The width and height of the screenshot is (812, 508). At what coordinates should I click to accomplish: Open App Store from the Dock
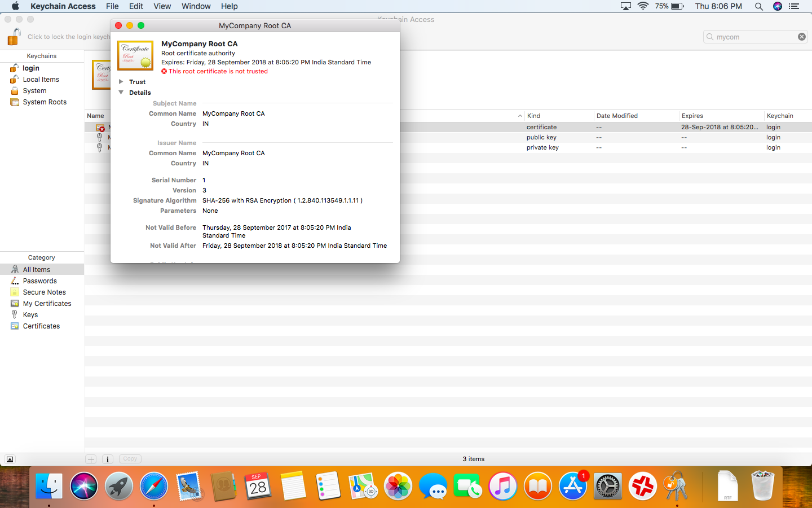pos(573,486)
